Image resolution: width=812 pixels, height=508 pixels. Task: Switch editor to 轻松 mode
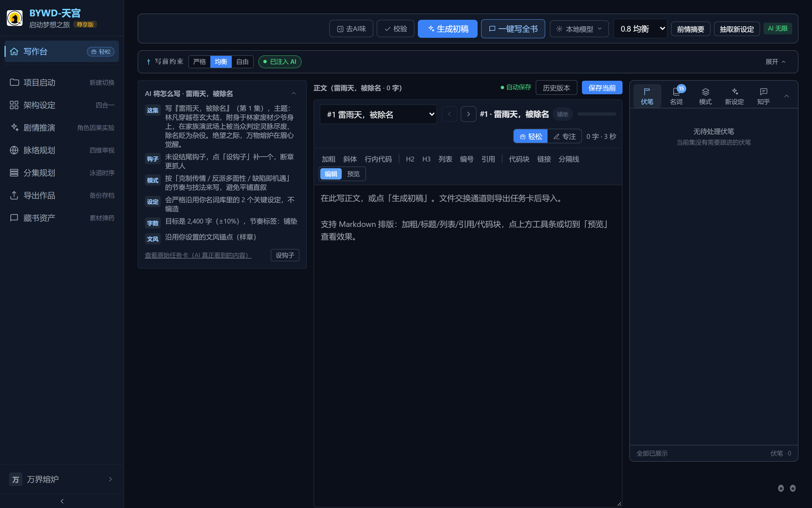coord(531,136)
